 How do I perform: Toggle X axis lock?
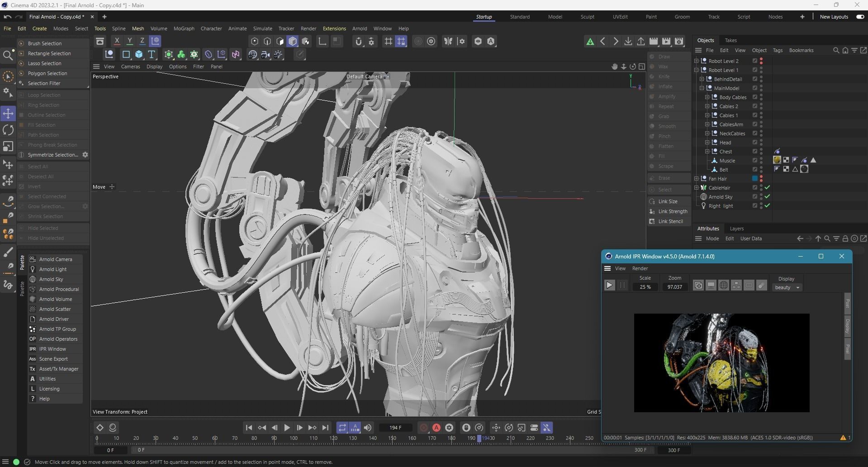pos(117,41)
